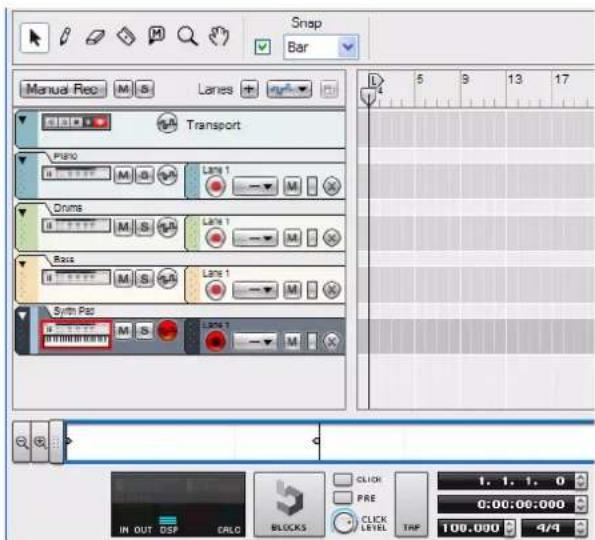Open the Synth Pad Lane 1 dropdown
The width and height of the screenshot is (595, 540).
tap(255, 342)
